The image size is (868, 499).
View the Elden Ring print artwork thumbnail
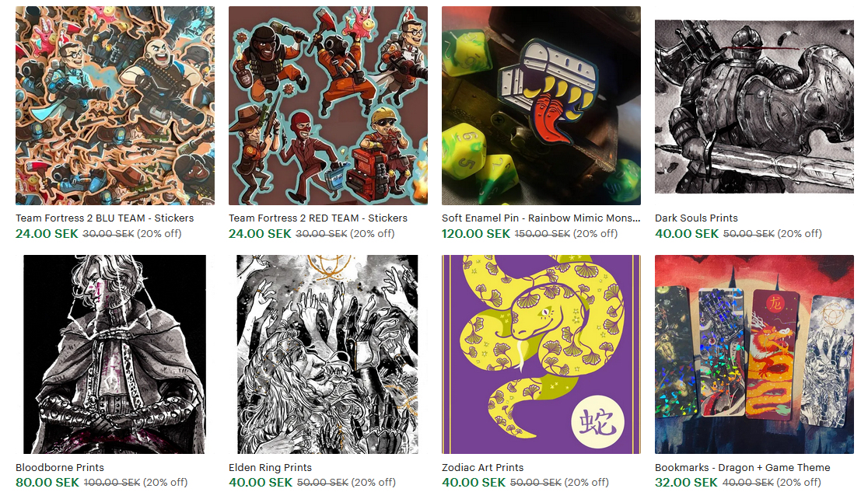(327, 354)
